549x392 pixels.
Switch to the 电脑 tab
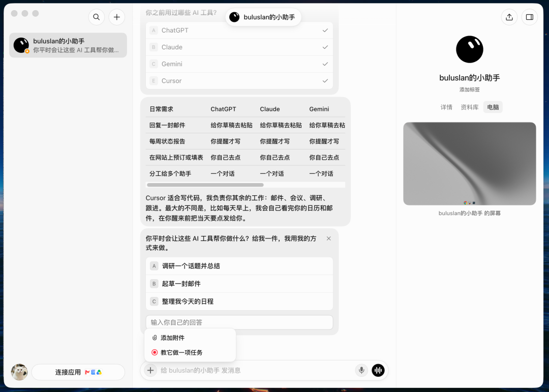click(x=493, y=107)
